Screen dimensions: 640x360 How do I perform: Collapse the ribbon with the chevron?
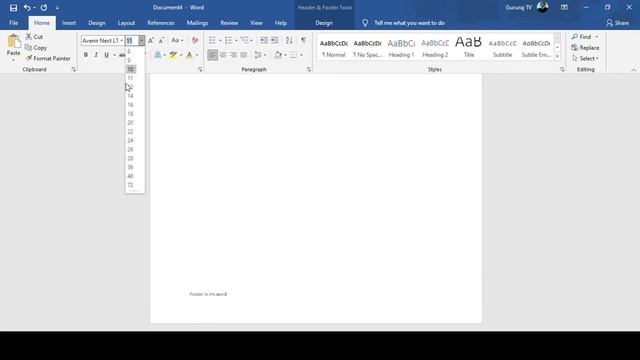pyautogui.click(x=633, y=70)
